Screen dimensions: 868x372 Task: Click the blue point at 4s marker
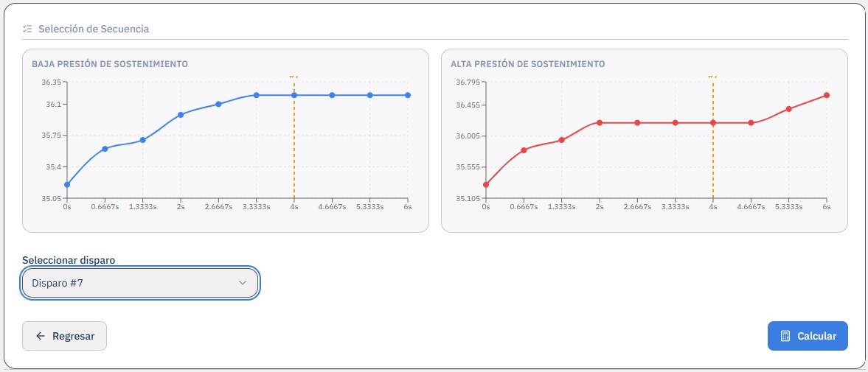point(294,95)
